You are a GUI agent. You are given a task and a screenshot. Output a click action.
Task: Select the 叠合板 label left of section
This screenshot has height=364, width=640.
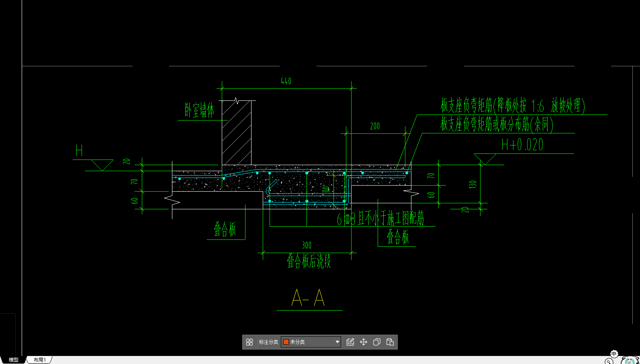pos(225,229)
